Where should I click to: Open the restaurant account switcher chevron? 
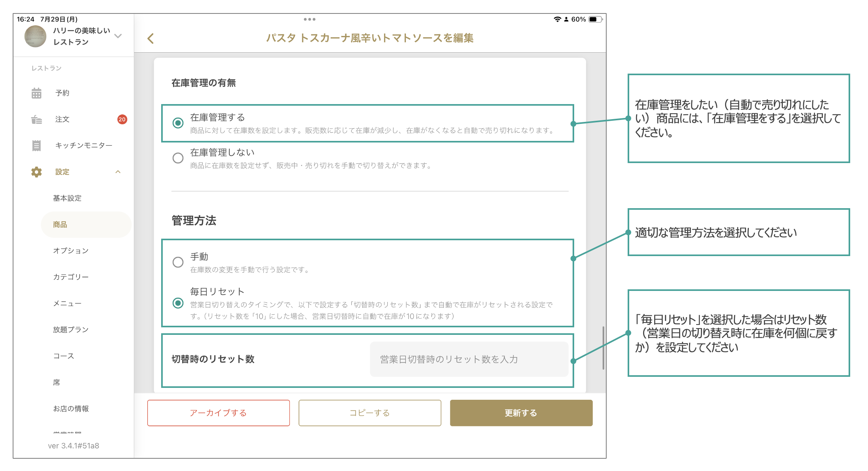[x=118, y=36]
